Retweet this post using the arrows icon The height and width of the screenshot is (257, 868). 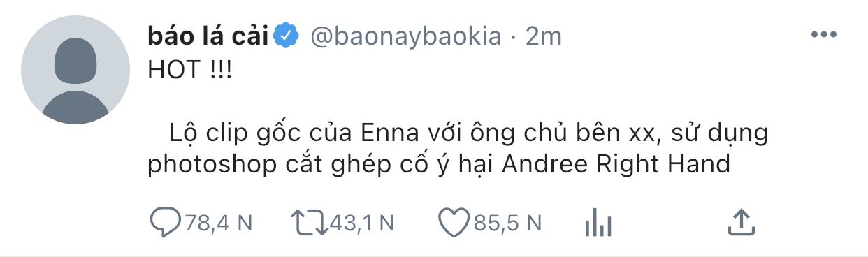click(x=308, y=223)
